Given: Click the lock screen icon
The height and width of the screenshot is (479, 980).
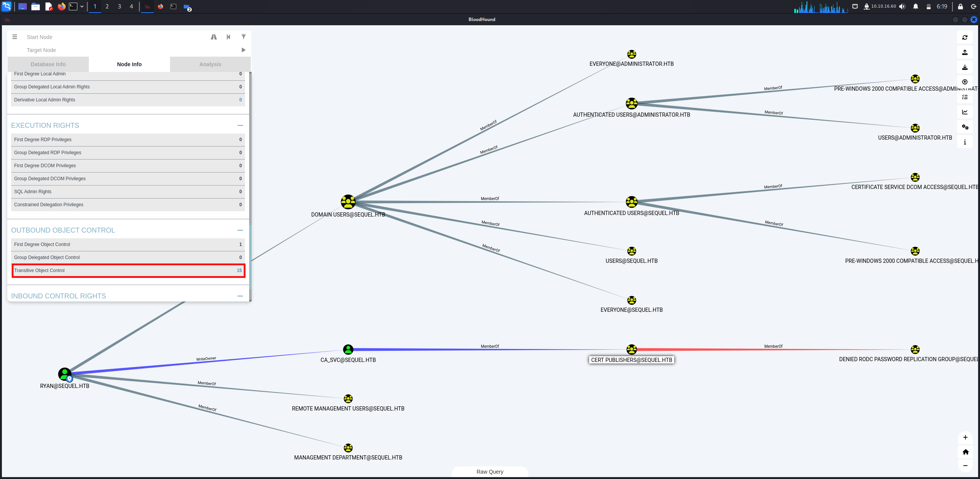Looking at the screenshot, I should [x=960, y=7].
